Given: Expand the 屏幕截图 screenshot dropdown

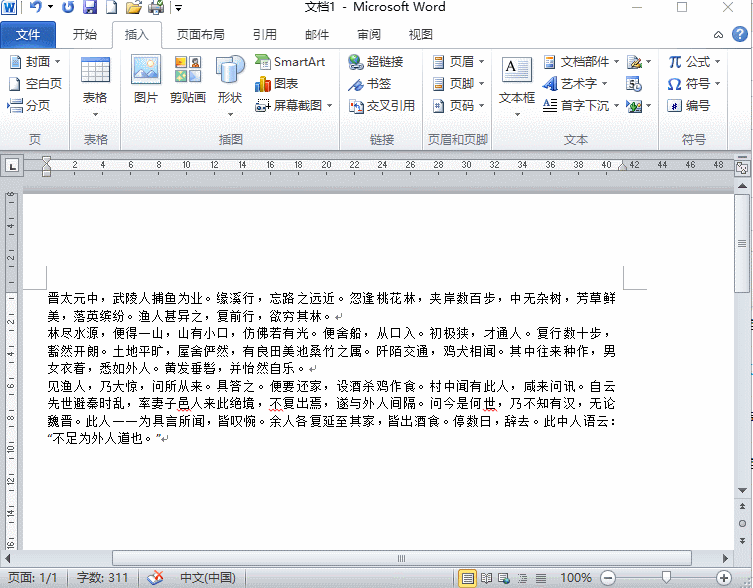Looking at the screenshot, I should pyautogui.click(x=329, y=106).
